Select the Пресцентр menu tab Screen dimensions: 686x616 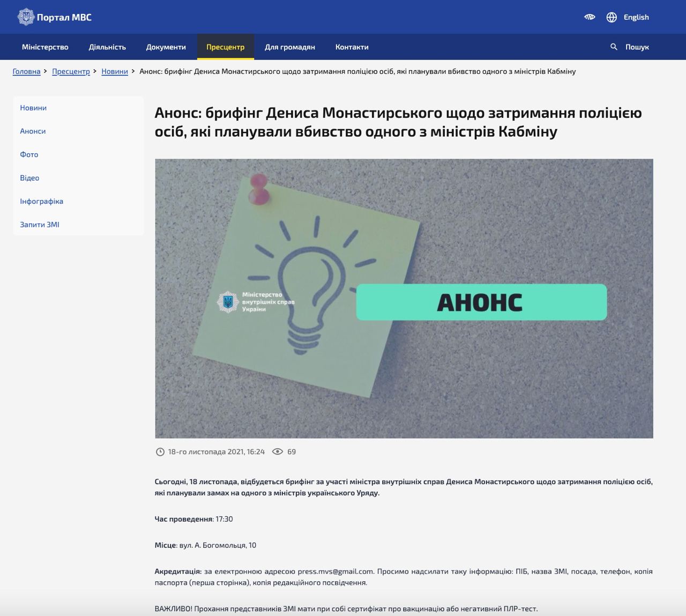click(x=226, y=47)
